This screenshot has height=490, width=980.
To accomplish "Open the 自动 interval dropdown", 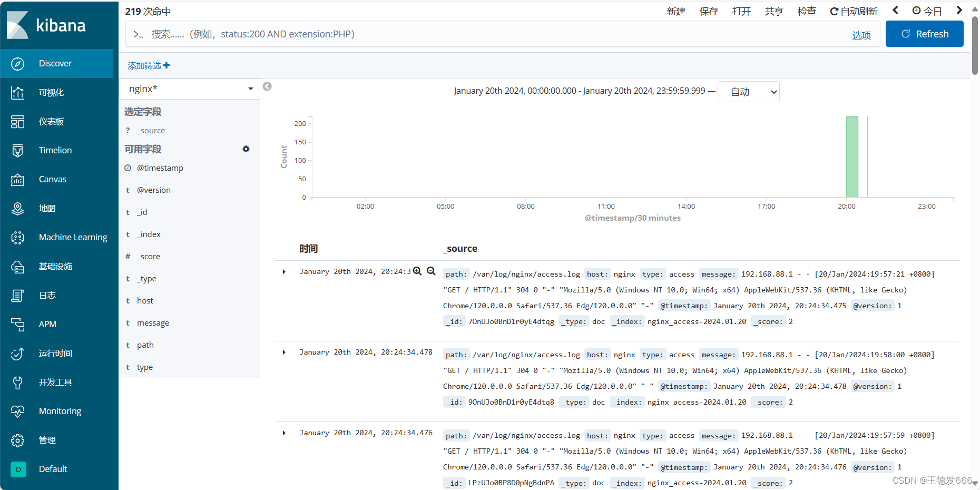I will pos(748,92).
